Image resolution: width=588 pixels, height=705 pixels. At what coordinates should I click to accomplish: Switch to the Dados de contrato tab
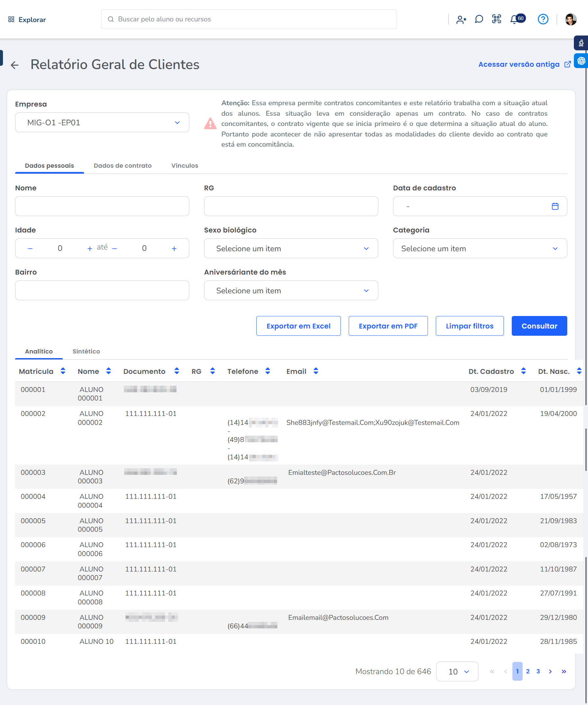click(x=123, y=165)
